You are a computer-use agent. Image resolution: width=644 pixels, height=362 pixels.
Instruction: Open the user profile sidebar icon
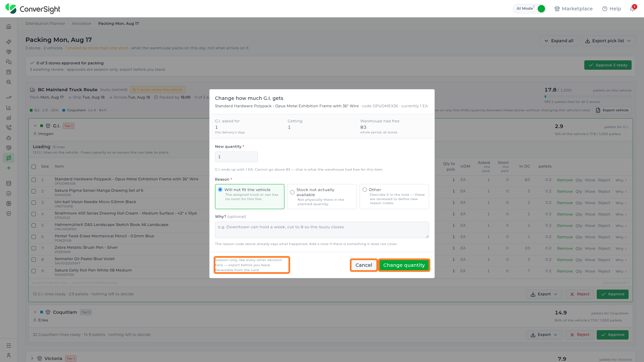tap(9, 355)
